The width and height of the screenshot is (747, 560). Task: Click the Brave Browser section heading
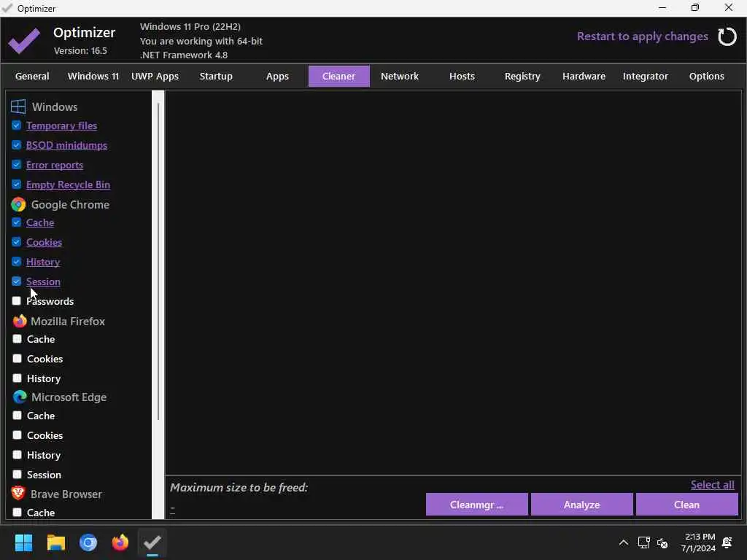coord(66,494)
